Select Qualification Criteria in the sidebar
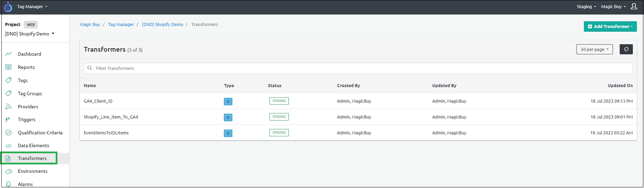 tap(40, 133)
